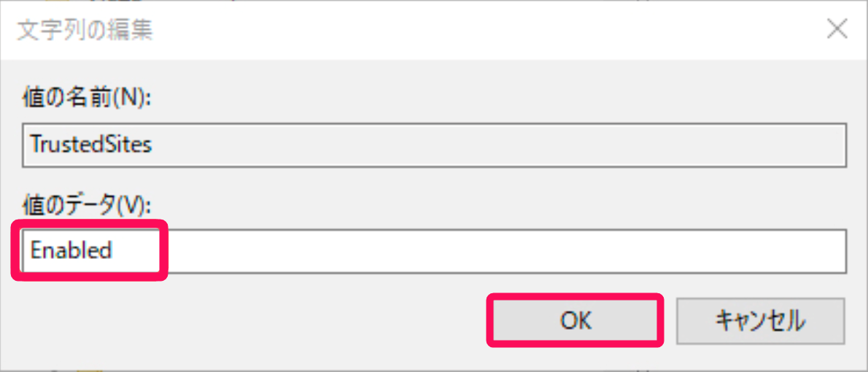This screenshot has width=868, height=372.
Task: Click the gray dialog background left of OK
Action: pyautogui.click(x=249, y=320)
